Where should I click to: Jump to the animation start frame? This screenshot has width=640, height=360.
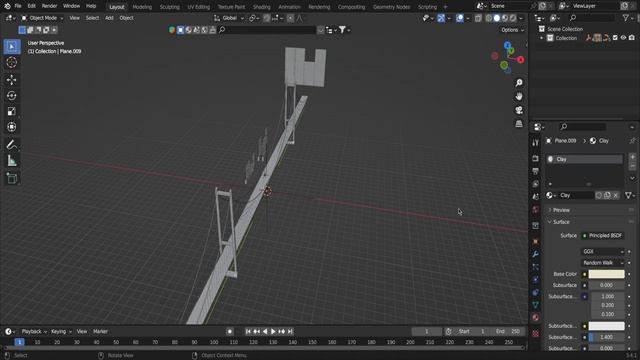click(248, 332)
